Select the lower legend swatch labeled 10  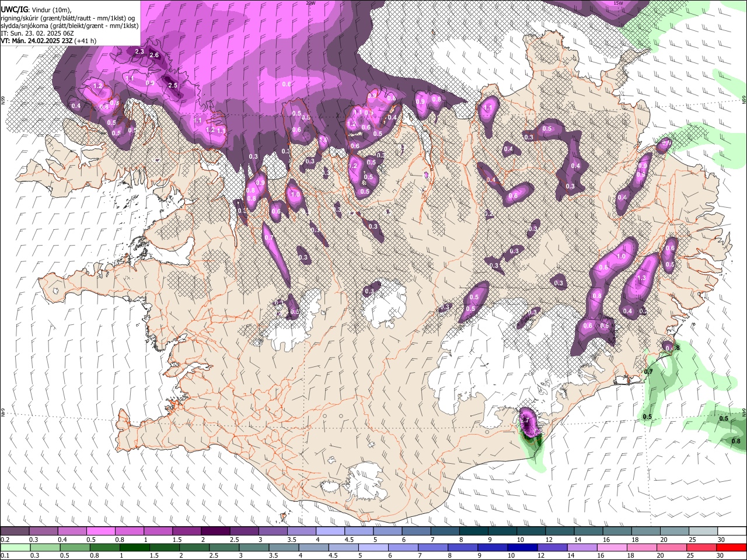click(523, 547)
